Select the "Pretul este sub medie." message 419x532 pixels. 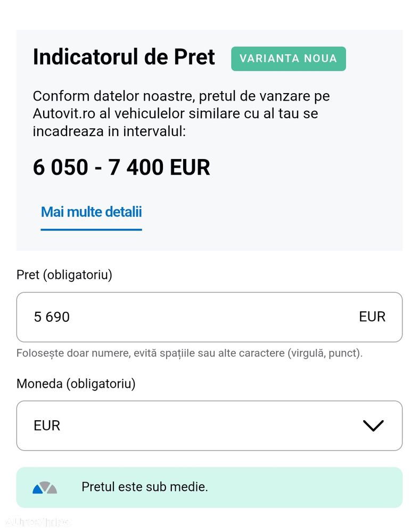tap(144, 487)
